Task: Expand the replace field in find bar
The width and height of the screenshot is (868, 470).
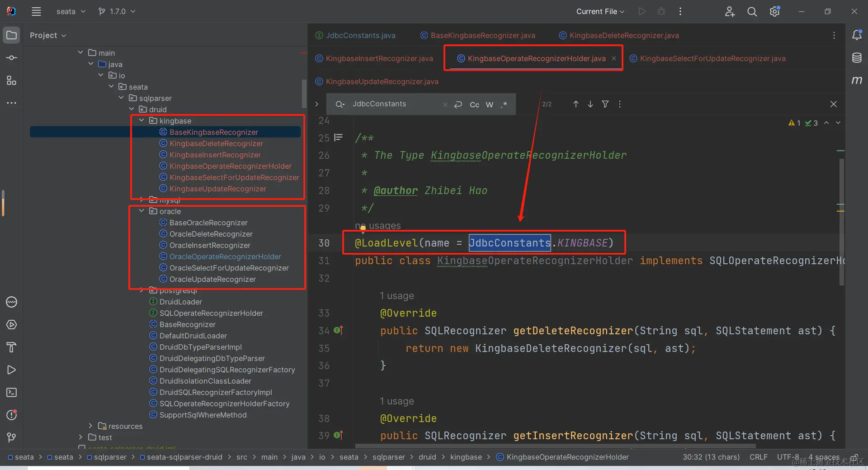Action: pyautogui.click(x=317, y=104)
